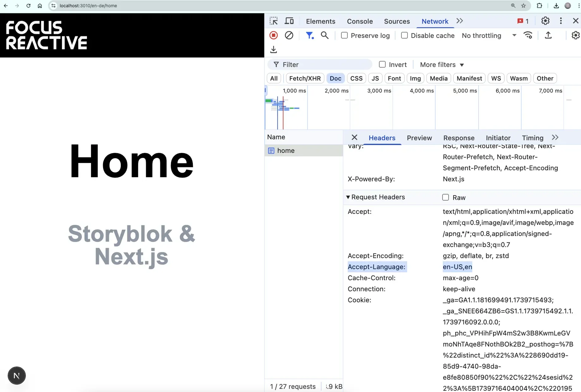Screen dimensions: 581x392
Task: Open browser downloads
Action: [x=556, y=6]
